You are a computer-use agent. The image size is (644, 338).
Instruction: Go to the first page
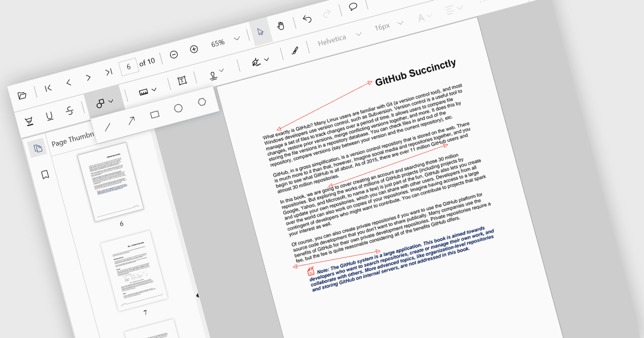[x=48, y=88]
